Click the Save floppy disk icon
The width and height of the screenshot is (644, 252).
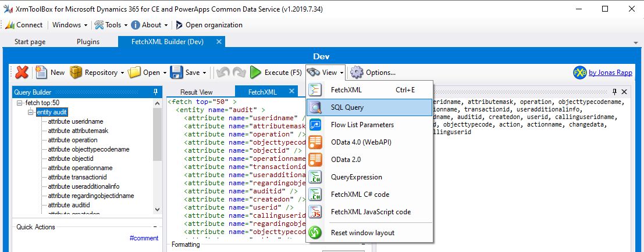(x=177, y=73)
